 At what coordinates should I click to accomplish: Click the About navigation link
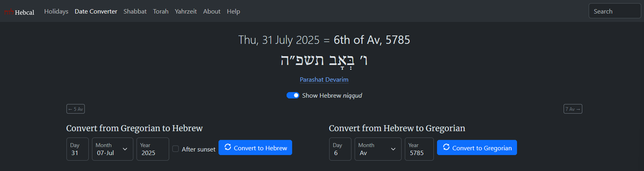[x=212, y=12]
